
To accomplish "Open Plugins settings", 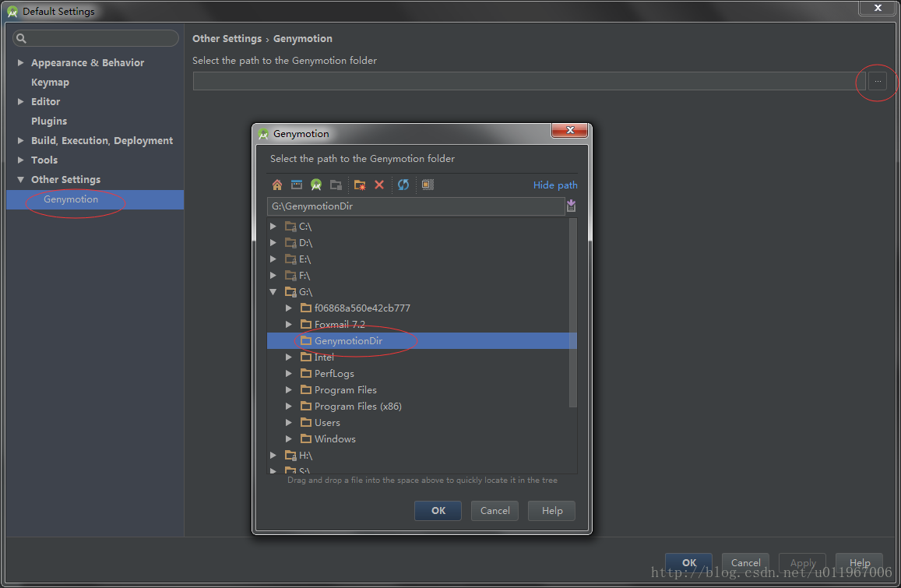I will 49,121.
